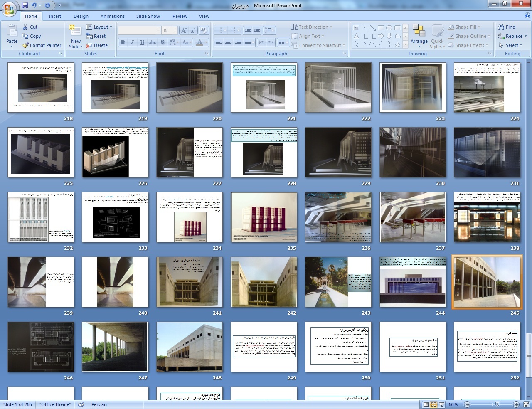
Task: Pick the isosceles triangle shape
Action: point(356,36)
